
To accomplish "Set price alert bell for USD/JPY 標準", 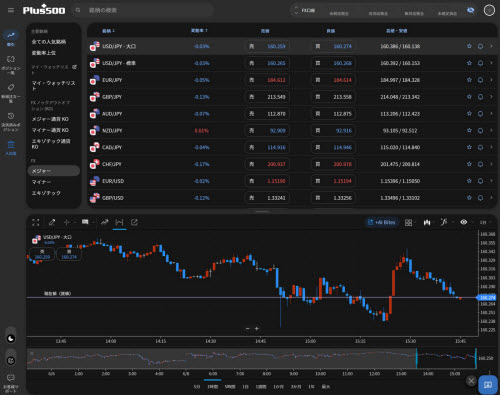I will pyautogui.click(x=480, y=63).
